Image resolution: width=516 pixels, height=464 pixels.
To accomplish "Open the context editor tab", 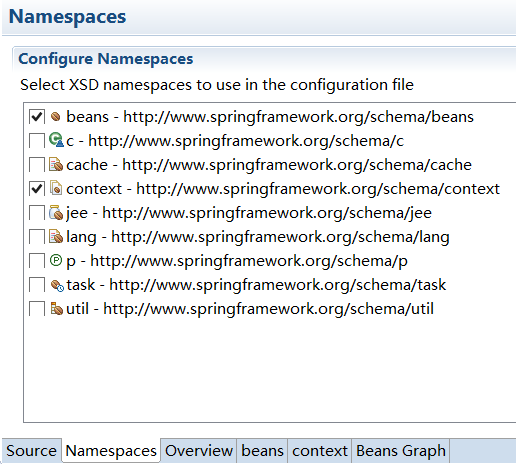I will 320,451.
